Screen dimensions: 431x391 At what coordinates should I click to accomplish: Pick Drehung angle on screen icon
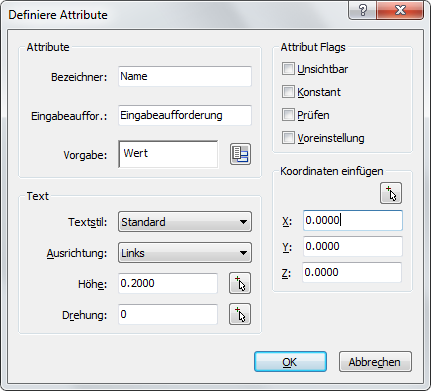pos(240,314)
